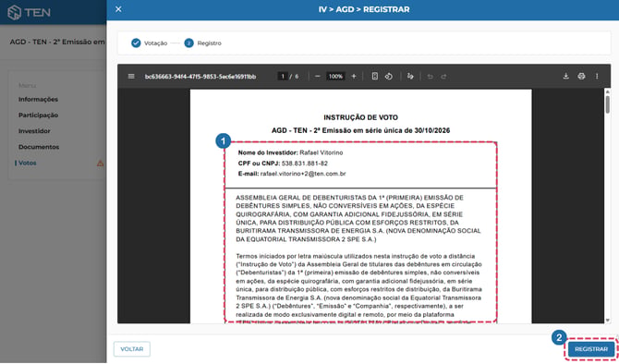
Task: Open Documentos in the side menu
Action: point(39,147)
